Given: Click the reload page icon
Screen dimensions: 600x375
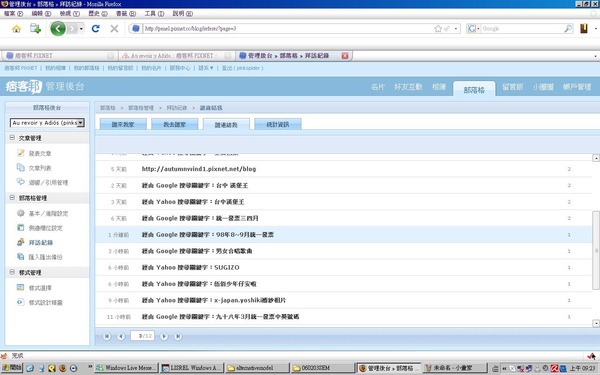Looking at the screenshot, I should coord(96,29).
